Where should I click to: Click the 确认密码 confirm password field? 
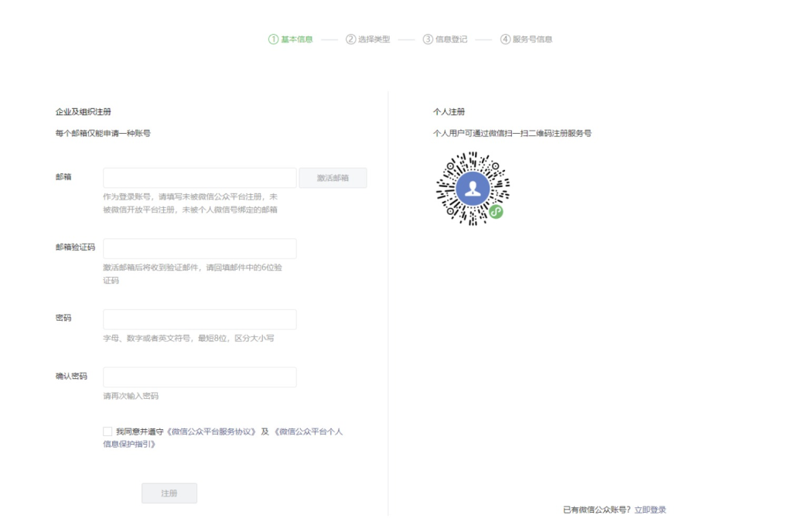(199, 377)
